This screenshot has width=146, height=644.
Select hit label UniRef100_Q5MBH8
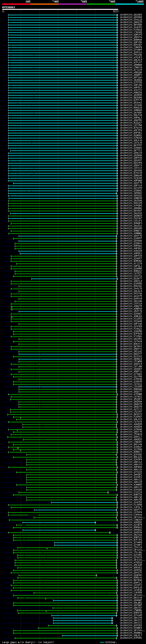click(x=131, y=65)
